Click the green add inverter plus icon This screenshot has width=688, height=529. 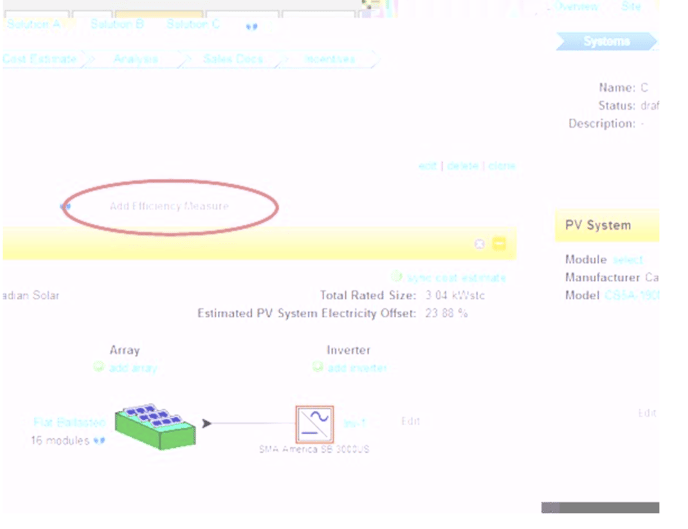coord(318,367)
